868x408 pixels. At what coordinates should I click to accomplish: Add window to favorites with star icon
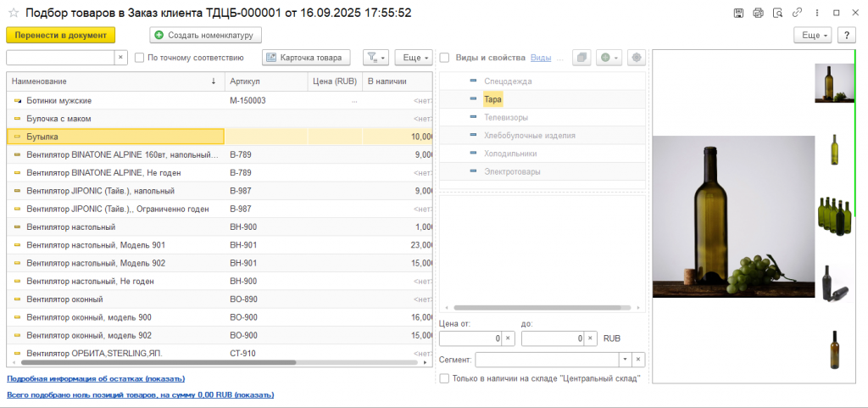pos(14,13)
